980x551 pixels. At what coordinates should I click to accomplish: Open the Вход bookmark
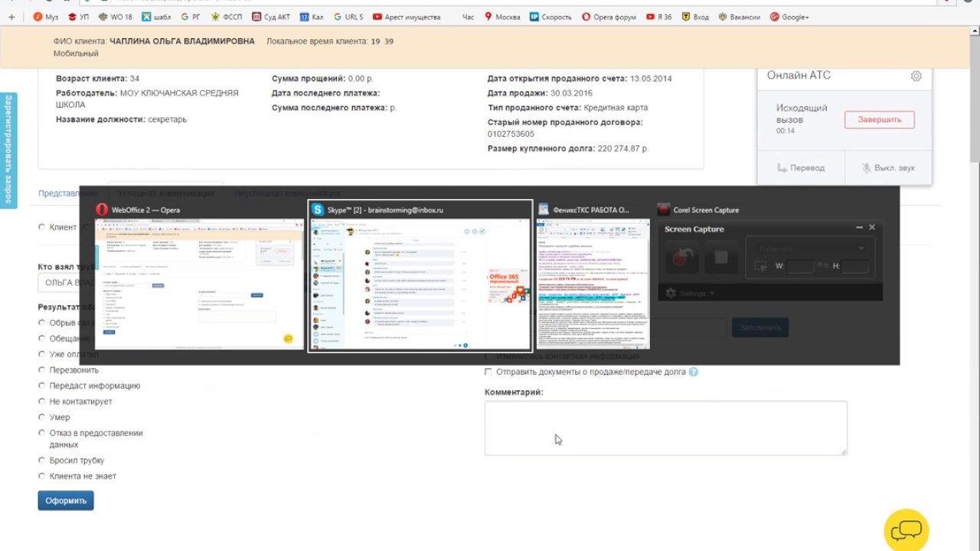click(694, 17)
